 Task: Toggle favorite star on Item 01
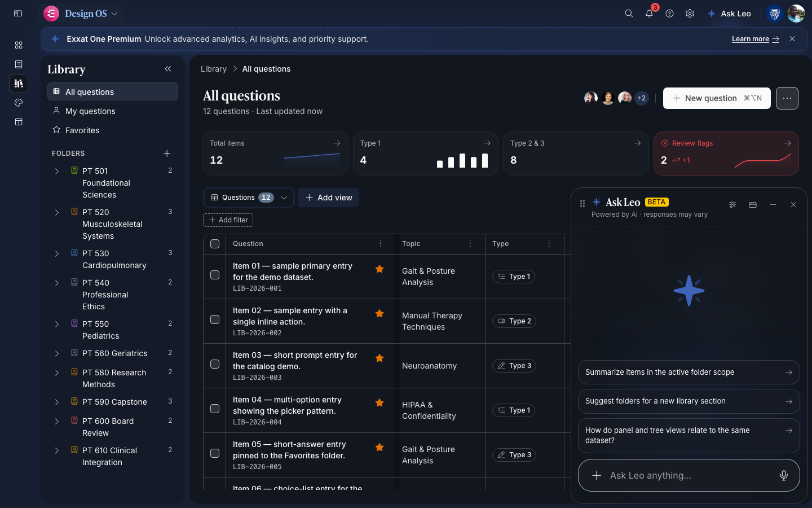tap(379, 269)
